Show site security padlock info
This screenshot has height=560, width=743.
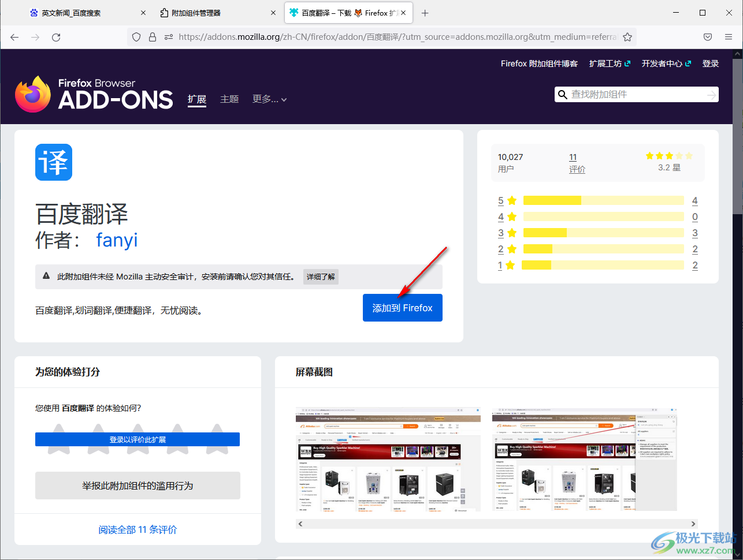(153, 37)
